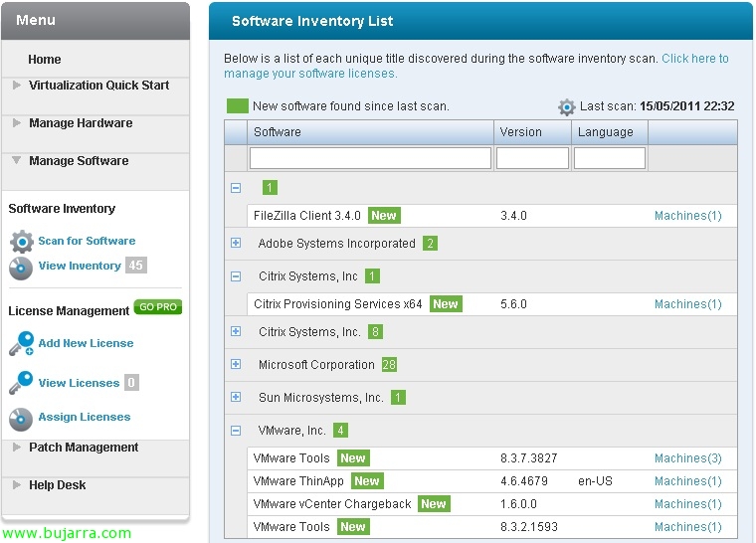This screenshot has width=756, height=543.
Task: Open Machines(1) link for FileZilla Client
Action: [x=688, y=216]
